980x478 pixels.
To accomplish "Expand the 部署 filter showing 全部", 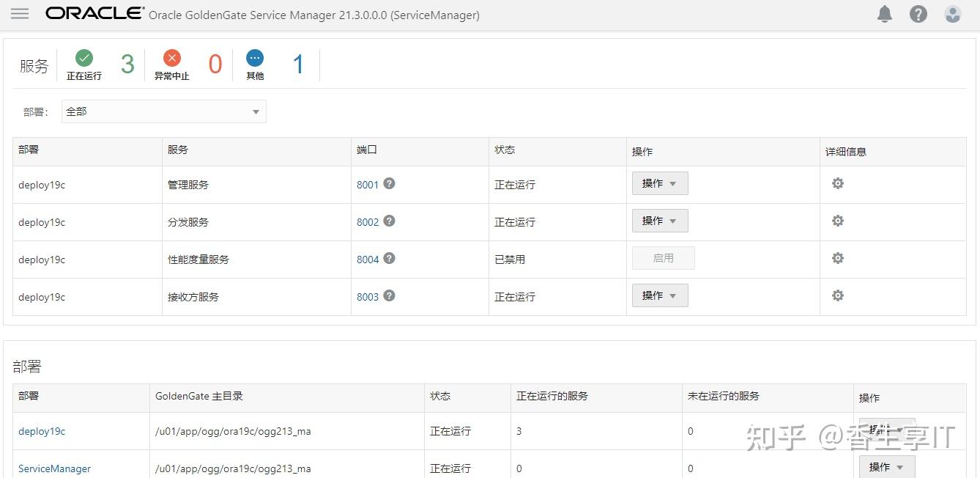I will [x=256, y=111].
